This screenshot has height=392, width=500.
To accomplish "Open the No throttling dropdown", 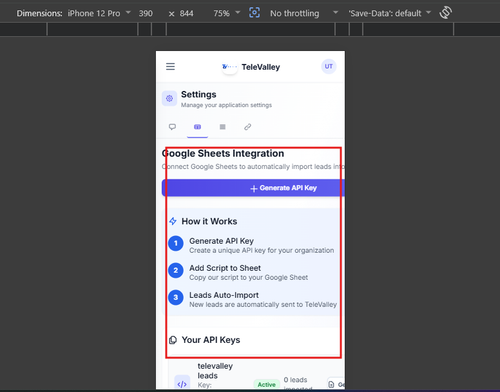I will (304, 13).
